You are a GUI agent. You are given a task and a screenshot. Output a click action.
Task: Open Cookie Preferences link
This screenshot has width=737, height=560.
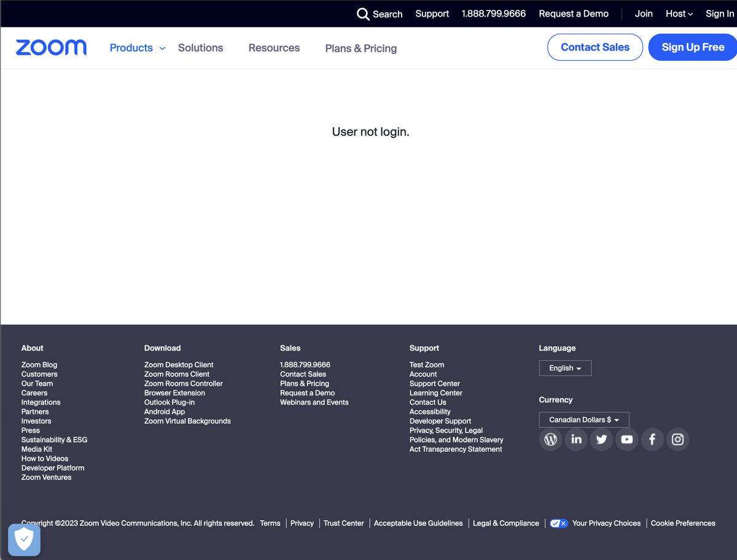pos(683,523)
